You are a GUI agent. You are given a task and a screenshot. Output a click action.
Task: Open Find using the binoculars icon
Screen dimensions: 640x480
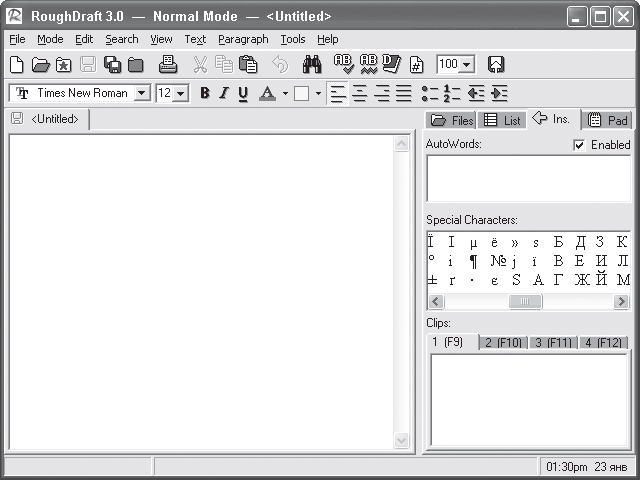click(312, 64)
